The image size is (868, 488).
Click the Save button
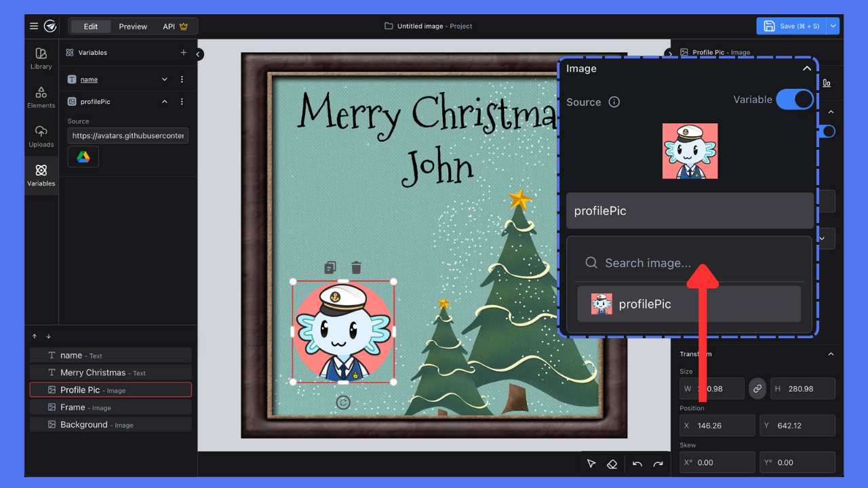click(790, 26)
